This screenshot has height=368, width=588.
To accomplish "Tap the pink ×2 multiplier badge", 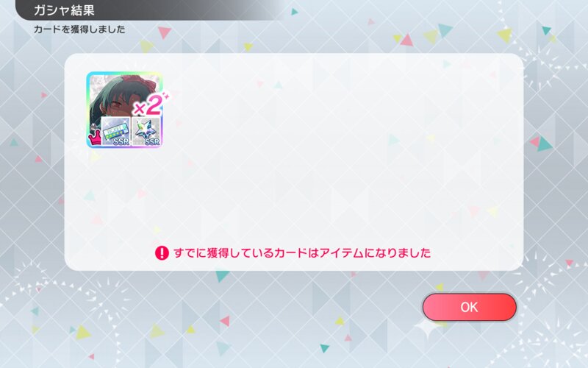I will pyautogui.click(x=148, y=107).
